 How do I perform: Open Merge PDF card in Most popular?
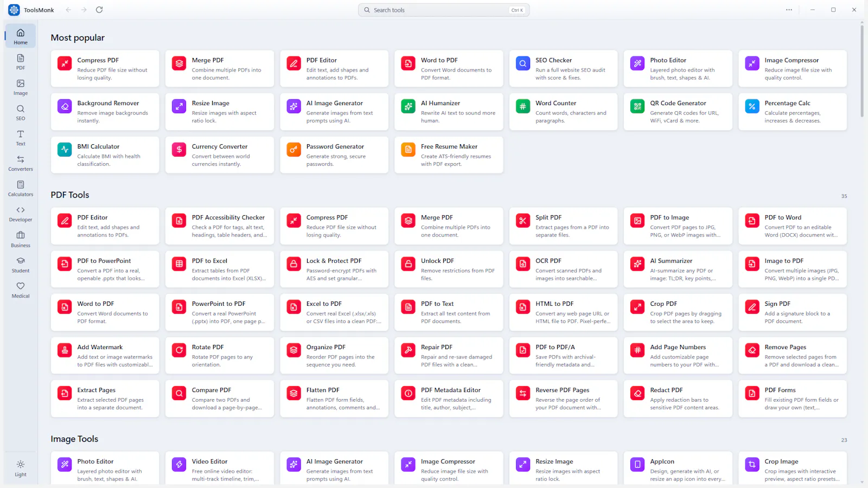click(x=220, y=68)
